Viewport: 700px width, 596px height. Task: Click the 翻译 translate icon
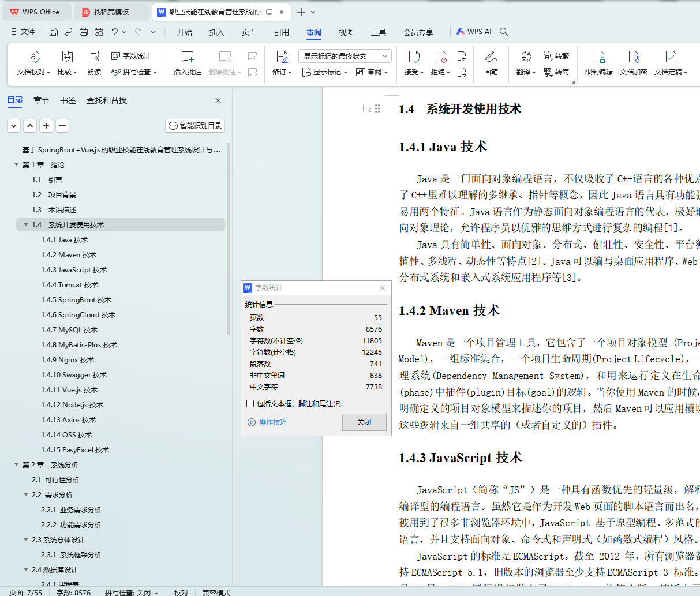point(526,57)
